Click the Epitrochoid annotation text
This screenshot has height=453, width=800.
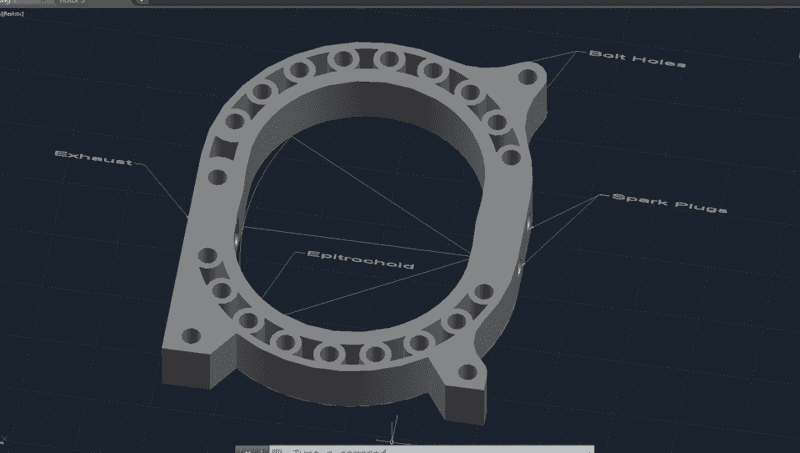pyautogui.click(x=361, y=260)
